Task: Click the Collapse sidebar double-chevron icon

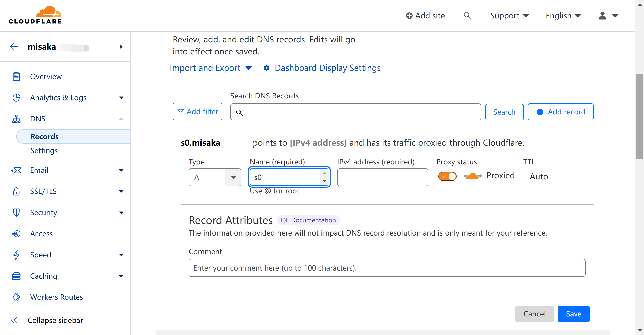Action: (14, 320)
